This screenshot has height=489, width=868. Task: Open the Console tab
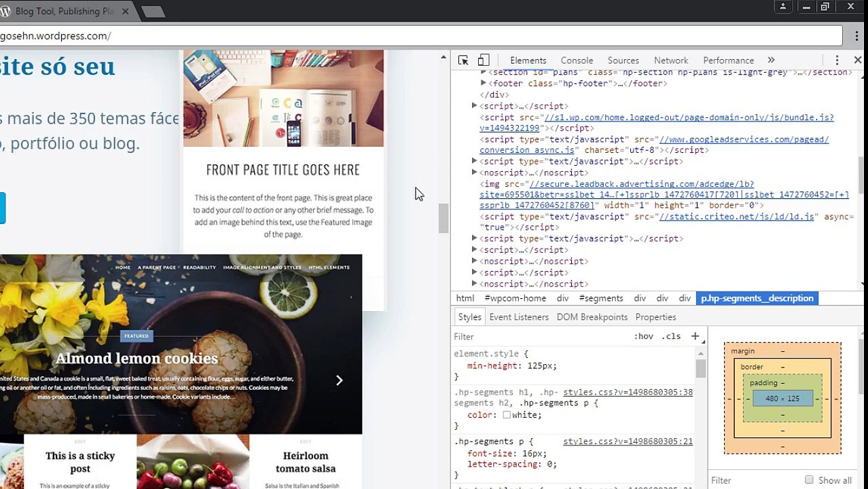[x=577, y=60]
